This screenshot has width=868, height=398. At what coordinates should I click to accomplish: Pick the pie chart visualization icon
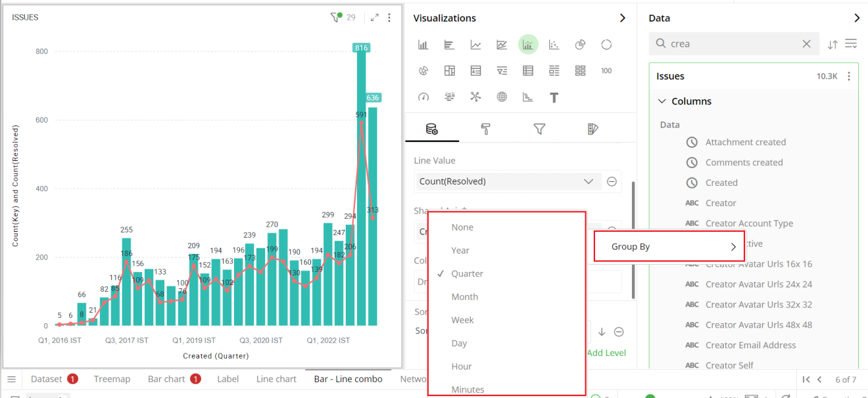tap(580, 45)
